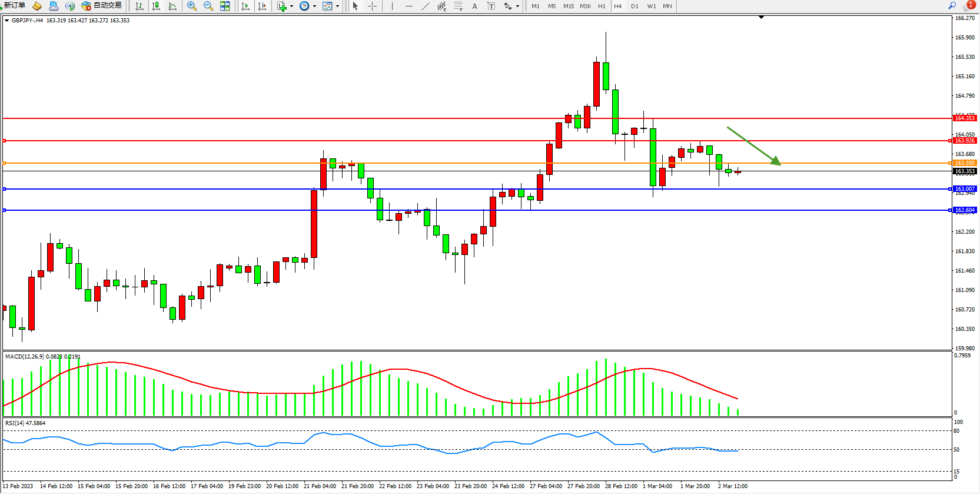The image size is (980, 494).
Task: Select the Crosshair tool
Action: pyautogui.click(x=372, y=6)
